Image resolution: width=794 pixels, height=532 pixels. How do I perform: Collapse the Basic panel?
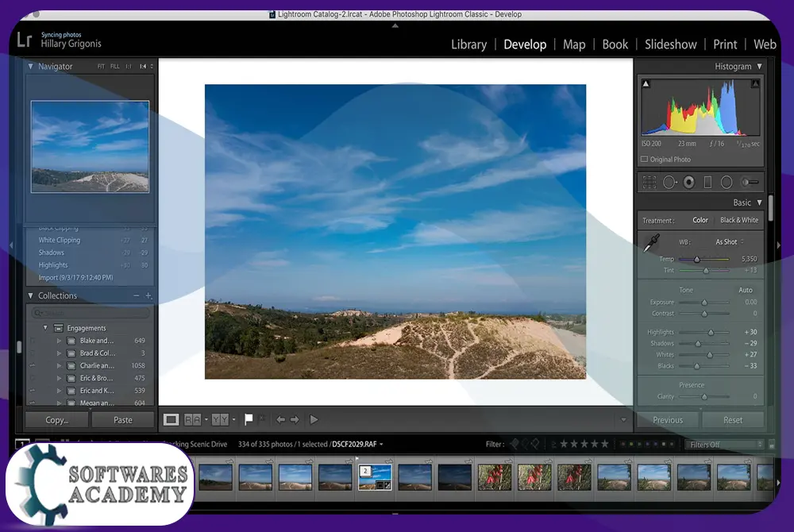pyautogui.click(x=759, y=202)
